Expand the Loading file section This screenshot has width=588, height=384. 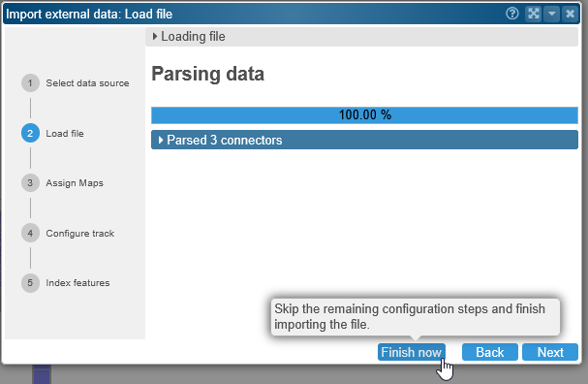[x=361, y=37]
